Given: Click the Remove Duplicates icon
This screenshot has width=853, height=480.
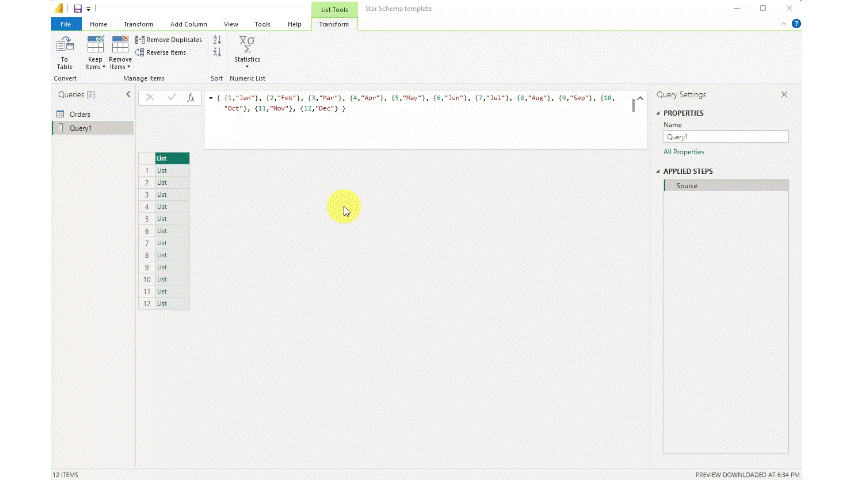Looking at the screenshot, I should click(x=139, y=40).
